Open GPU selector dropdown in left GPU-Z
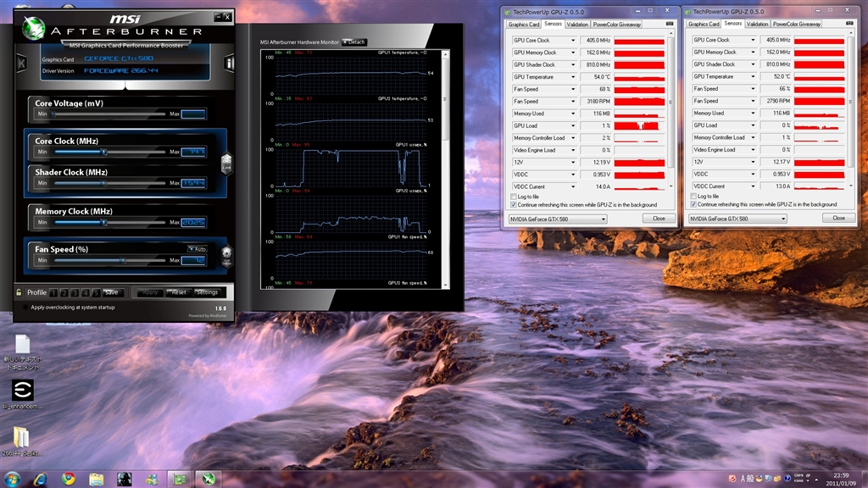Screen dimensions: 868x488 point(558,219)
